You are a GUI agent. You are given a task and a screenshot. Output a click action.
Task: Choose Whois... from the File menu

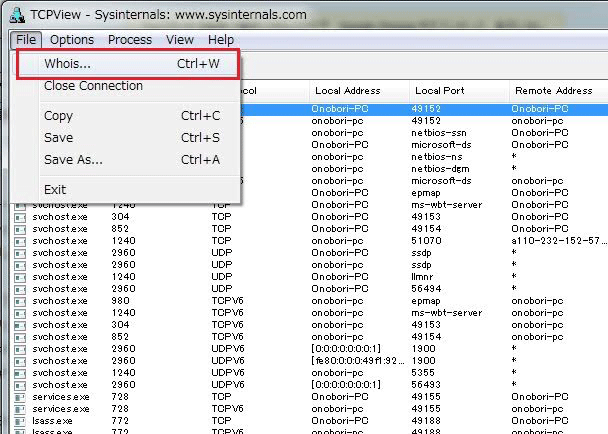click(x=128, y=64)
